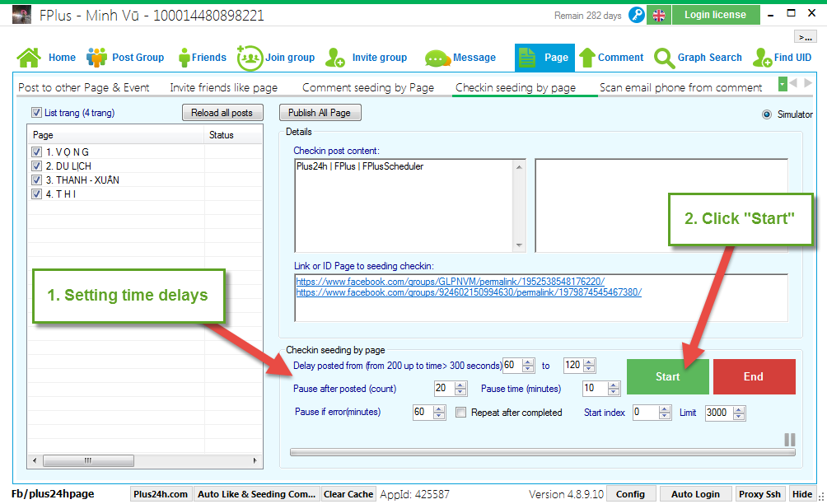827x504 pixels.
Task: Adjust Pause after posted count spinner
Action: pyautogui.click(x=460, y=389)
